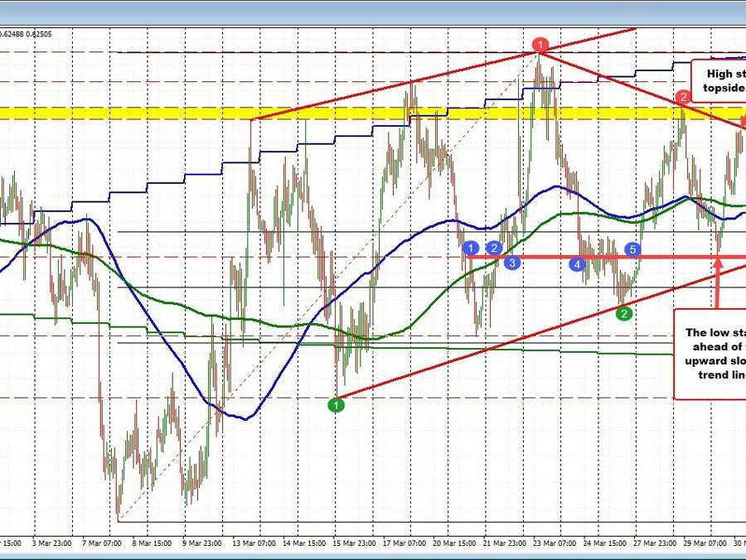Click the red circle marker 1 at the peak

pos(540,44)
